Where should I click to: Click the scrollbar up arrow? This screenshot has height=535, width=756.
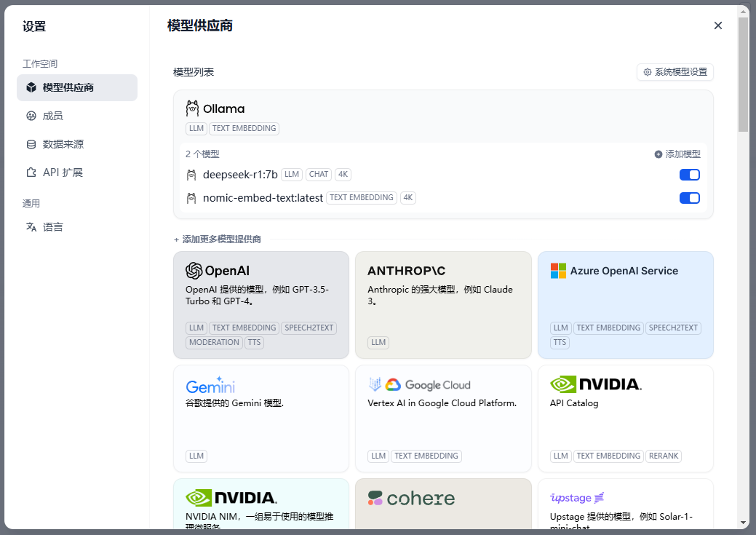coord(743,11)
